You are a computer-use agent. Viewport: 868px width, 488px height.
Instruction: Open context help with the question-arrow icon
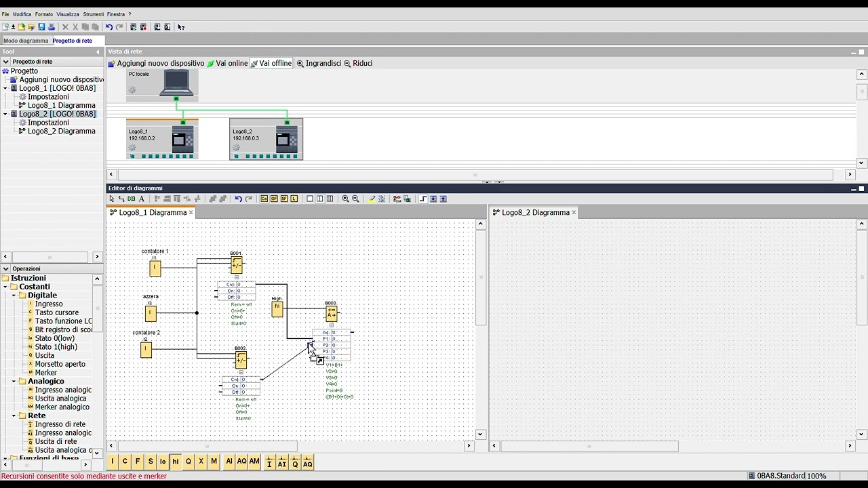(181, 27)
